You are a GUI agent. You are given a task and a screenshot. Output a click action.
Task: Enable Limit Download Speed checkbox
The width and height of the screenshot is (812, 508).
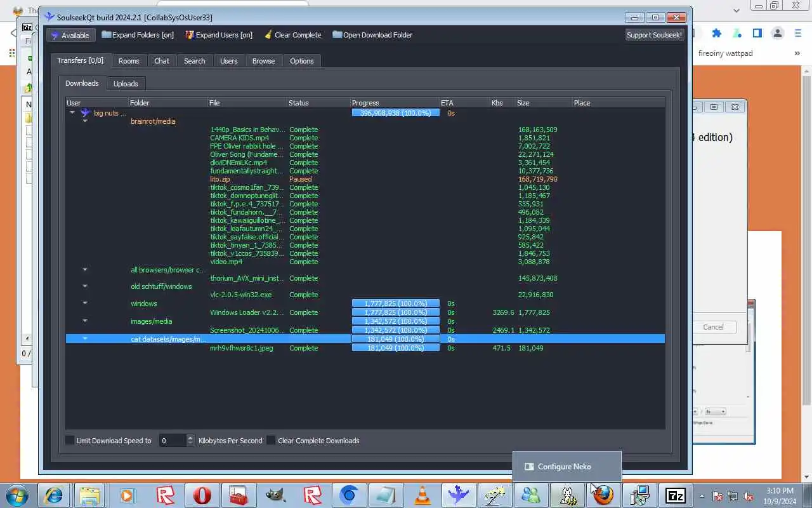[x=70, y=440]
